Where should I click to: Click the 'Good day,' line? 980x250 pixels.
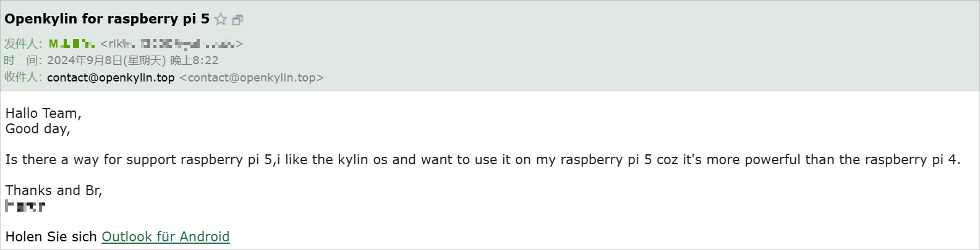coord(38,129)
